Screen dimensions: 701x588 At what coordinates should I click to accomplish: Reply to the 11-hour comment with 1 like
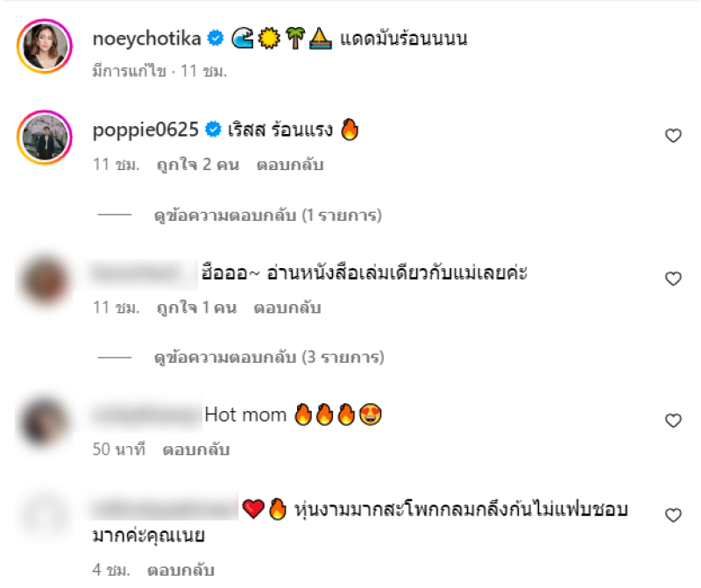pos(287,308)
